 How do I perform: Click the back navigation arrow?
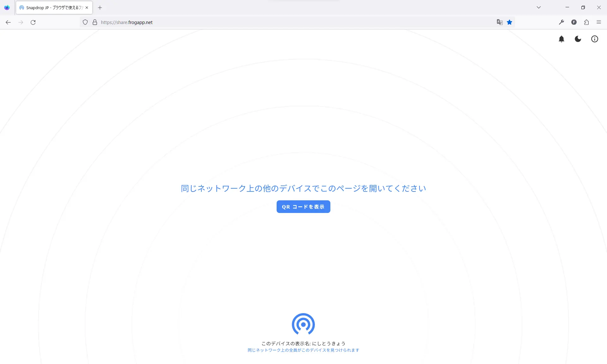8,22
